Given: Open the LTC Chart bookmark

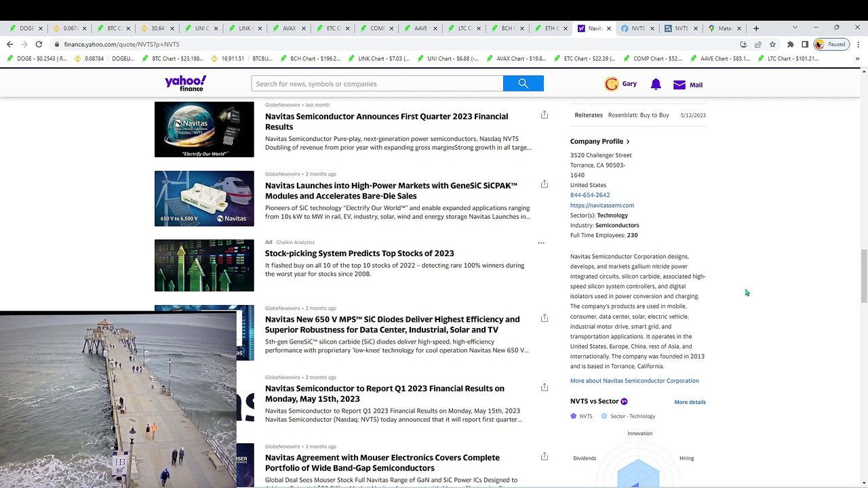Looking at the screenshot, I should coord(787,58).
